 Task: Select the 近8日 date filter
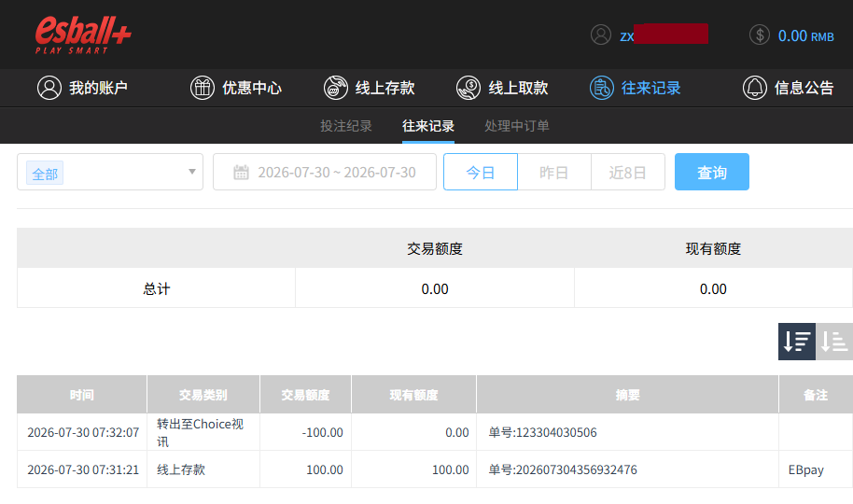pyautogui.click(x=628, y=172)
